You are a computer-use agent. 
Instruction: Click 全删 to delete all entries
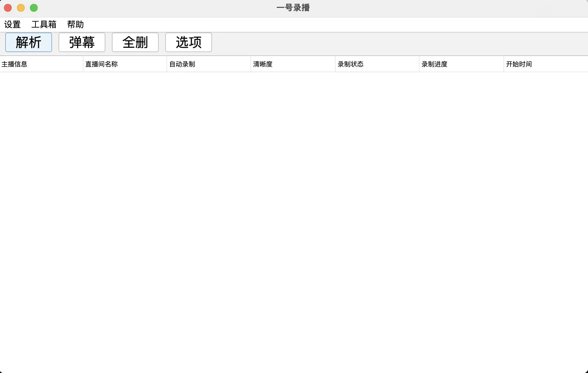click(x=135, y=42)
